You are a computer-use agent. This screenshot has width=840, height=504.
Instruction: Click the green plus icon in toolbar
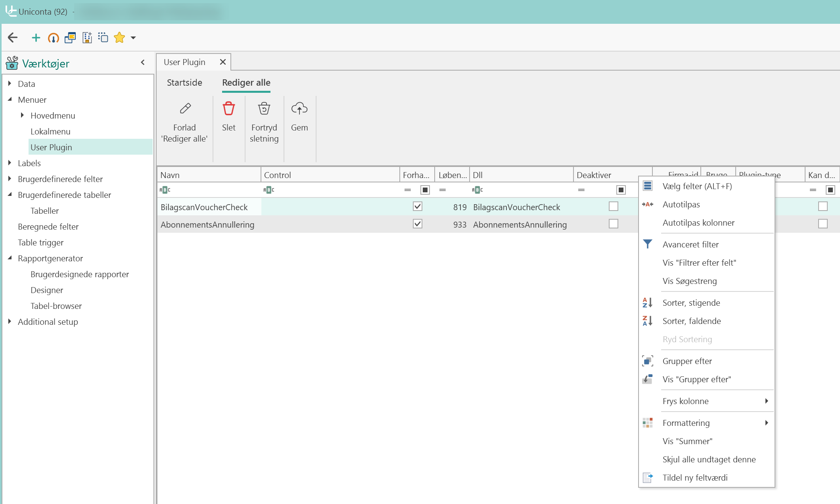(x=36, y=38)
